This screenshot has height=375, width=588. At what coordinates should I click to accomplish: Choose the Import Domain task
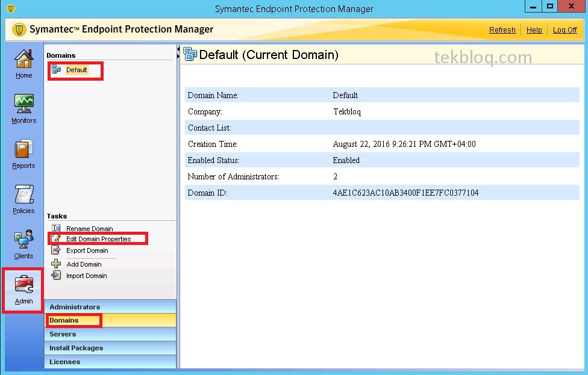[87, 276]
